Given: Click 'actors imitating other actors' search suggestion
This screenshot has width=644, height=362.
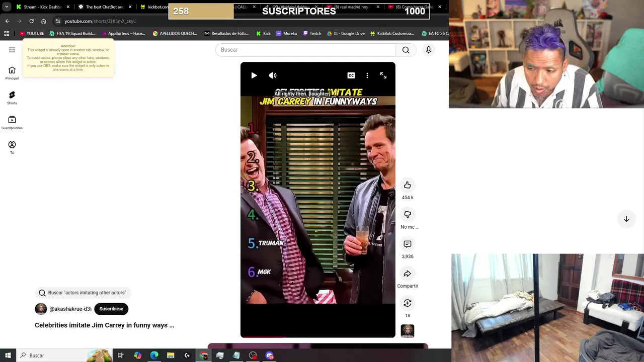Looking at the screenshot, I should pyautogui.click(x=83, y=293).
